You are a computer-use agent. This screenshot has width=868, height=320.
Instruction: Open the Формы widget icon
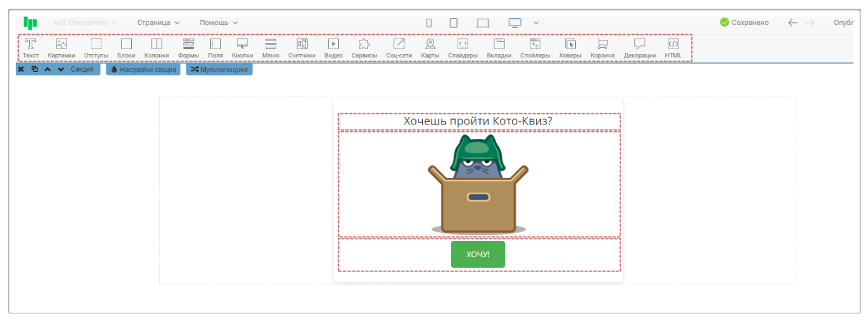[x=188, y=44]
